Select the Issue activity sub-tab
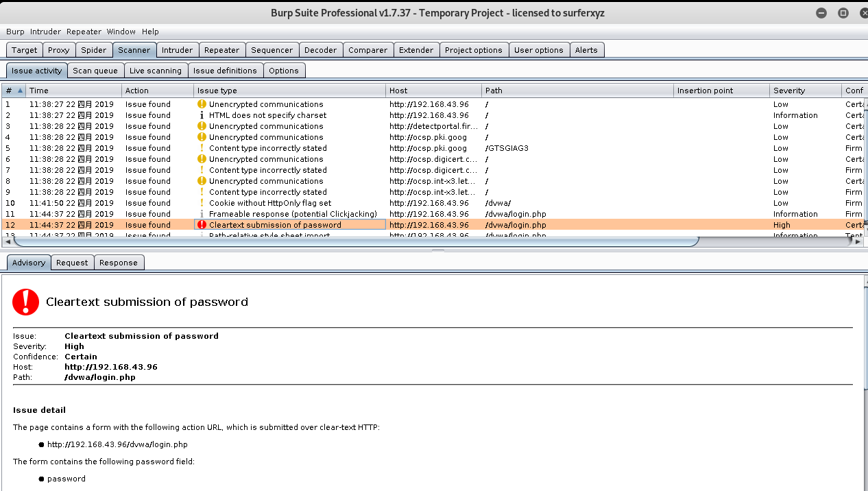This screenshot has height=491, width=868. tap(37, 71)
